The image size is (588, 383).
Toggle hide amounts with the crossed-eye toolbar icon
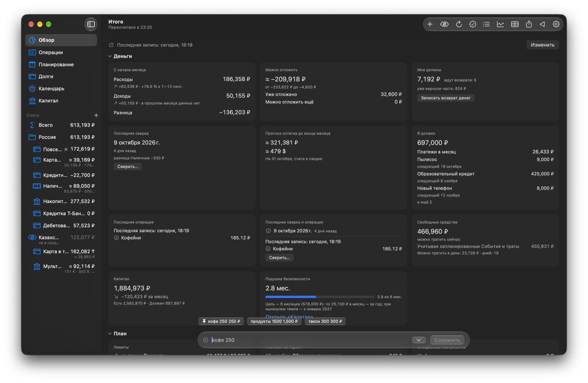tap(444, 24)
